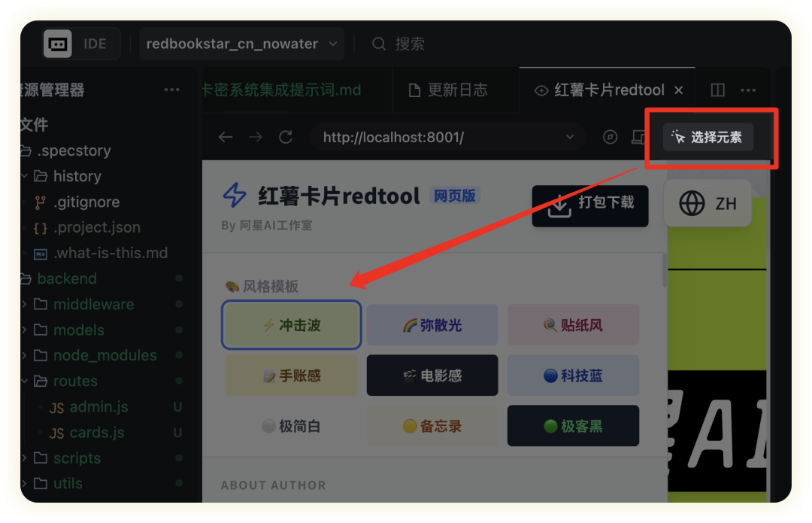Reload the preview page

click(286, 138)
